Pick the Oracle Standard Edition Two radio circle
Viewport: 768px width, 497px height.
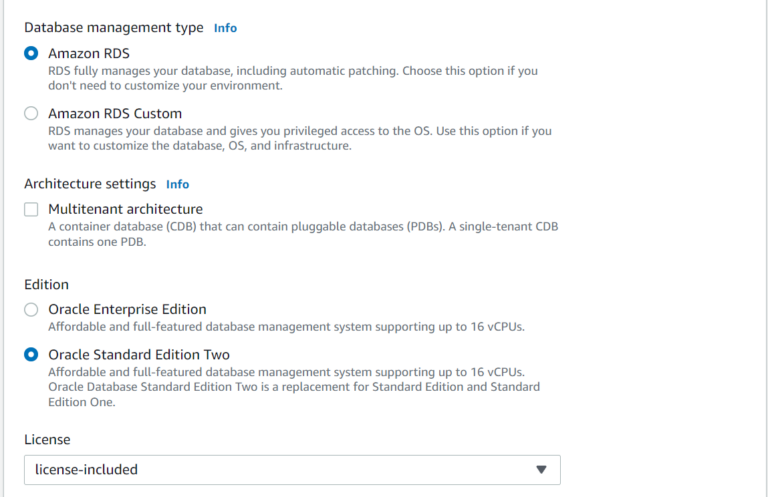tap(31, 355)
